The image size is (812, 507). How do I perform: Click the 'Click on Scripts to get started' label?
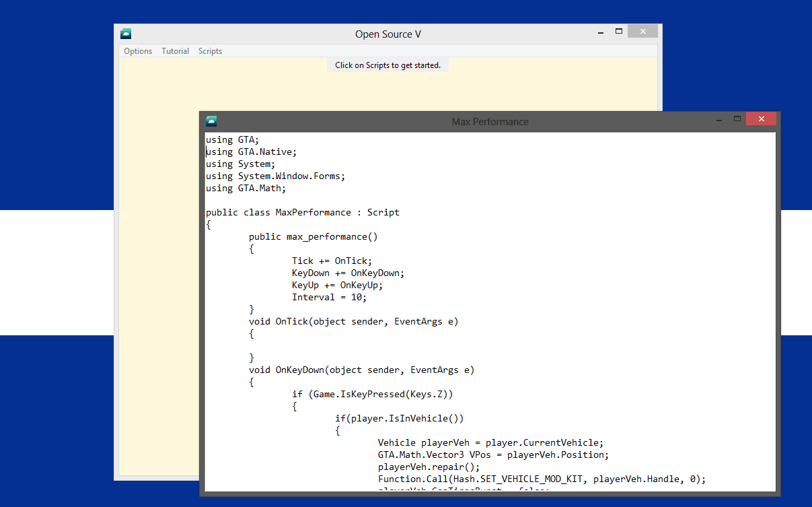click(387, 65)
